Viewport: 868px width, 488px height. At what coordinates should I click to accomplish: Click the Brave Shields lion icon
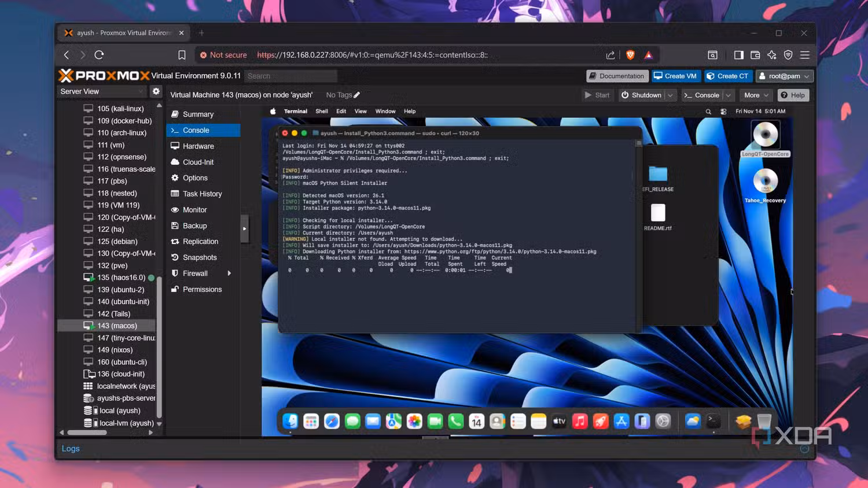(630, 55)
